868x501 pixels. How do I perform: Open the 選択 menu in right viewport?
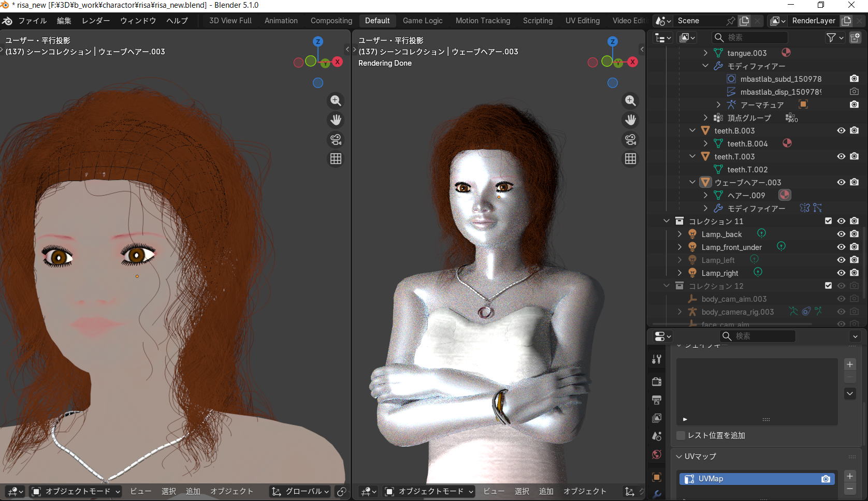522,491
